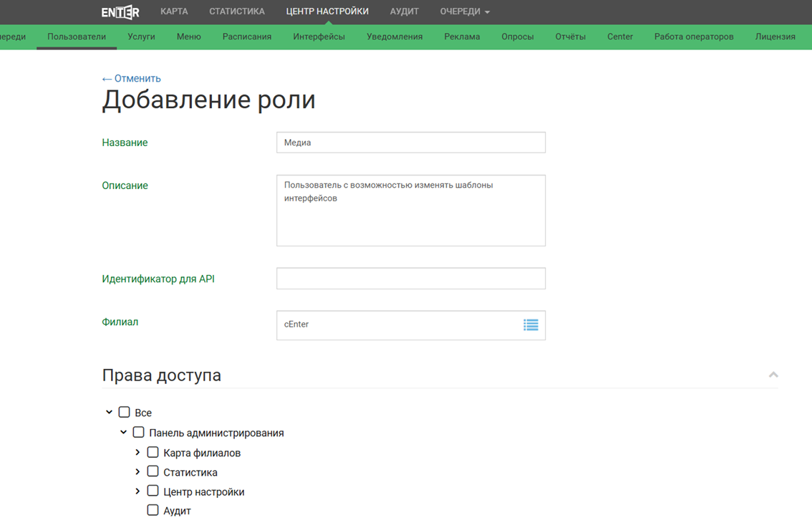Open the Очереди dropdown menu

tap(465, 11)
